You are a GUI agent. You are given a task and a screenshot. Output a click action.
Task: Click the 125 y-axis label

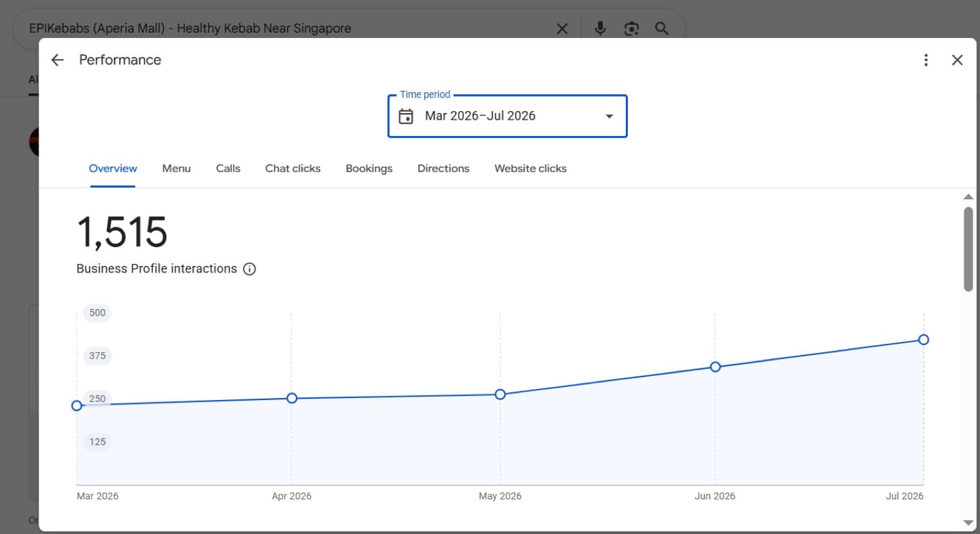tap(97, 442)
